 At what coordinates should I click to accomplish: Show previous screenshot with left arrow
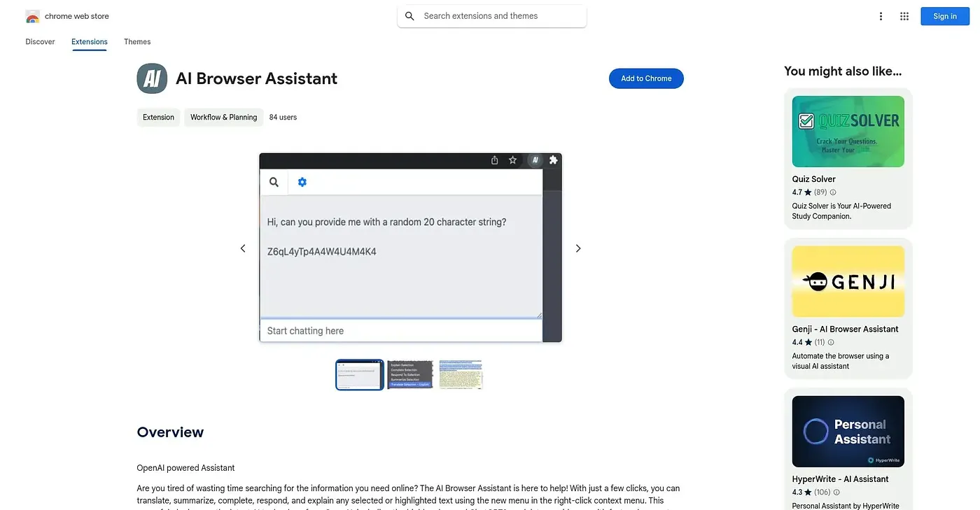(x=243, y=248)
